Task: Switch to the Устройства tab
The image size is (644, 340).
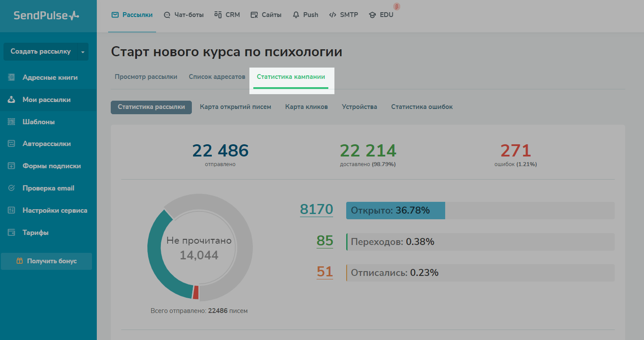Action: click(x=359, y=107)
